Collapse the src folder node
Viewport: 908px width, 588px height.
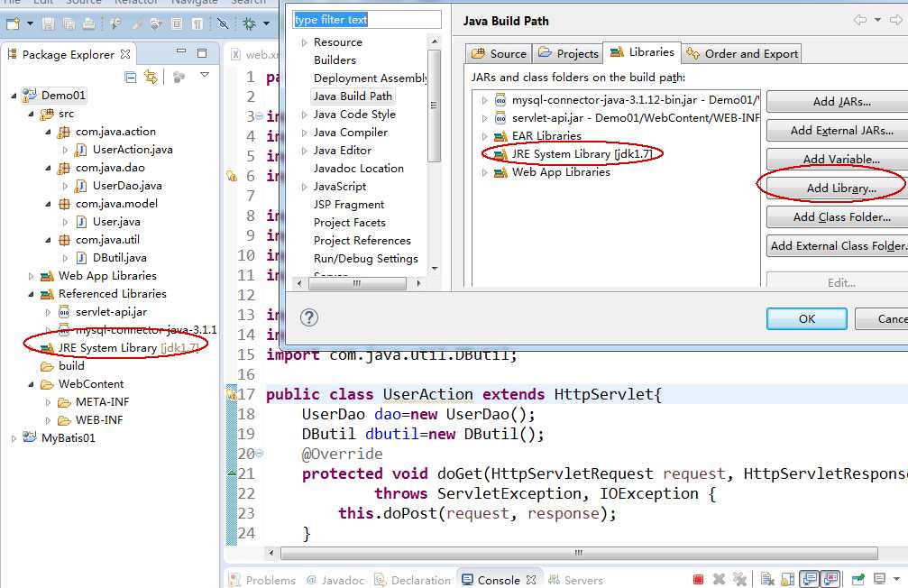(31, 115)
